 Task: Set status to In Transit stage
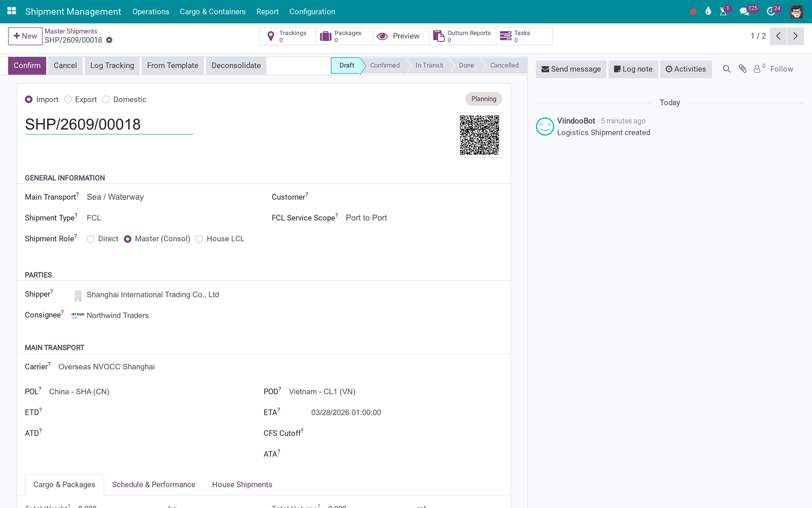[429, 66]
